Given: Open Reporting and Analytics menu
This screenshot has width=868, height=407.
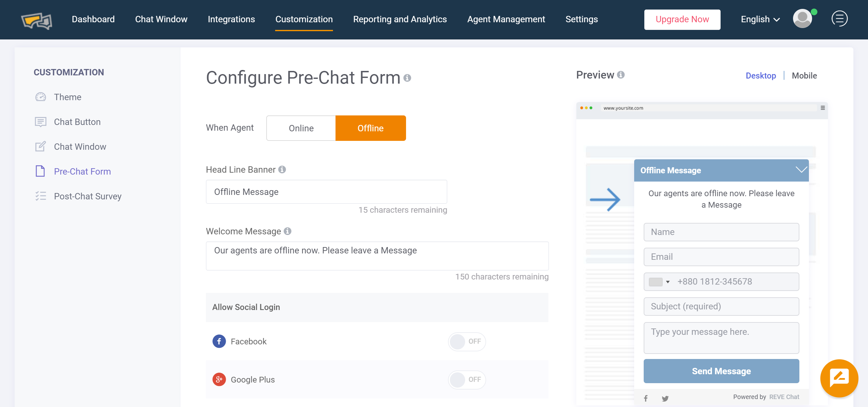Looking at the screenshot, I should [x=400, y=19].
